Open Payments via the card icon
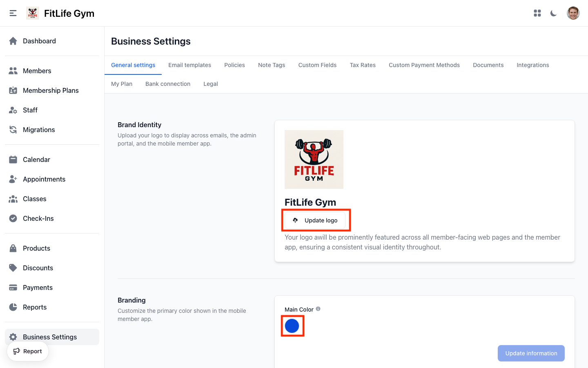Screen dimensions: 588x368 (13, 287)
